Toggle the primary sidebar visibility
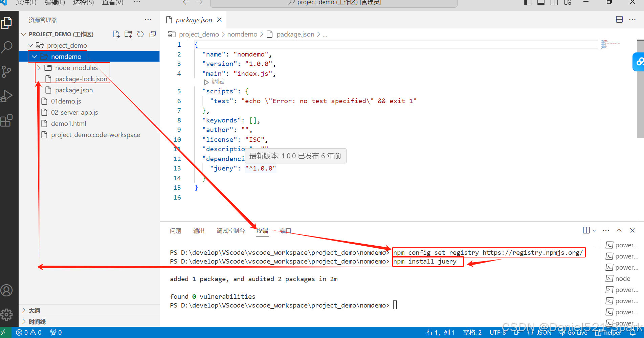This screenshot has height=338, width=644. click(528, 2)
